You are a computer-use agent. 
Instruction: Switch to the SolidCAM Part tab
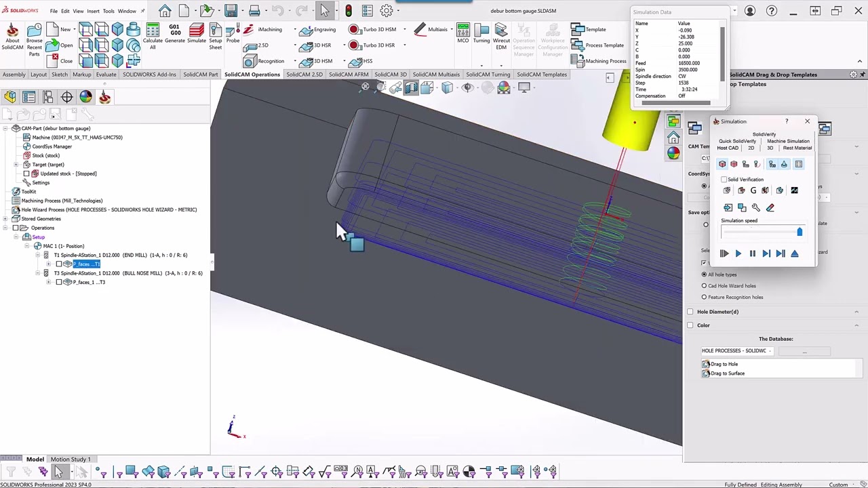click(x=201, y=75)
